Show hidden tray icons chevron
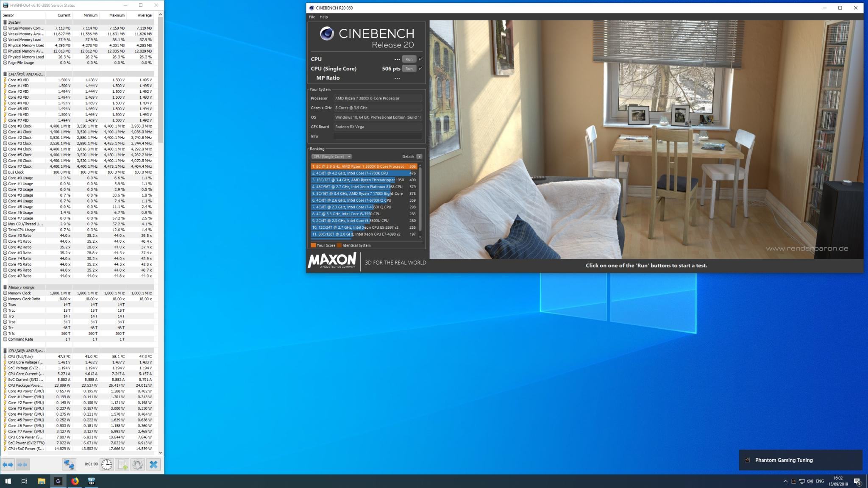 pos(785,481)
